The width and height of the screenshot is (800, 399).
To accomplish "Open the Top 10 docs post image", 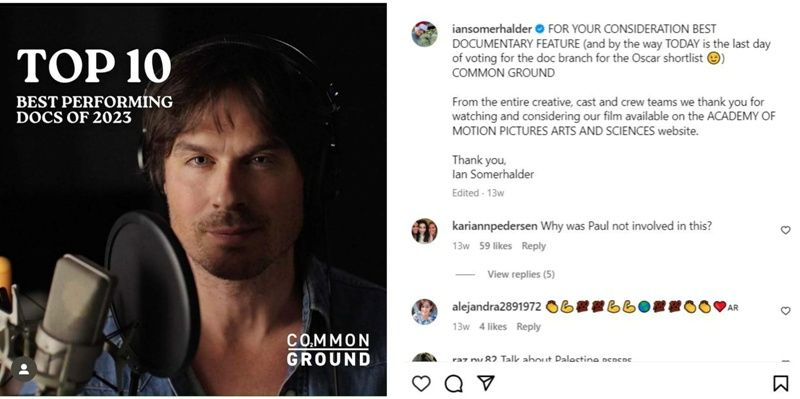I will point(193,200).
